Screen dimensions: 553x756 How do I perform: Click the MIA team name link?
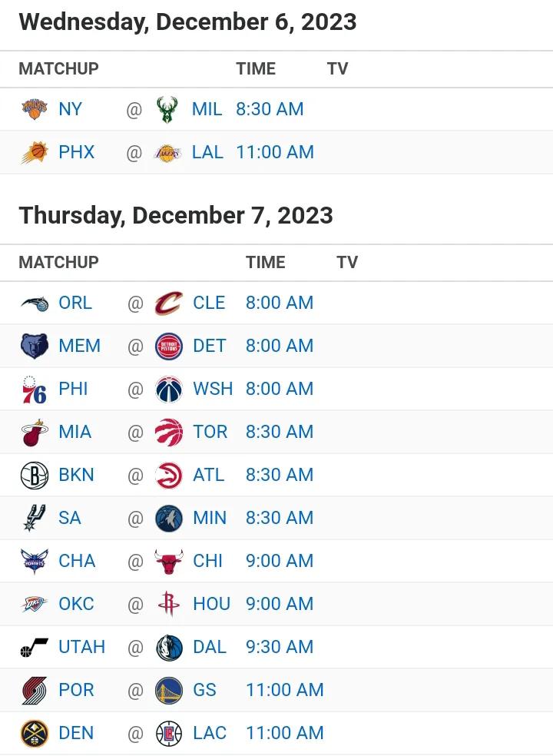[75, 432]
